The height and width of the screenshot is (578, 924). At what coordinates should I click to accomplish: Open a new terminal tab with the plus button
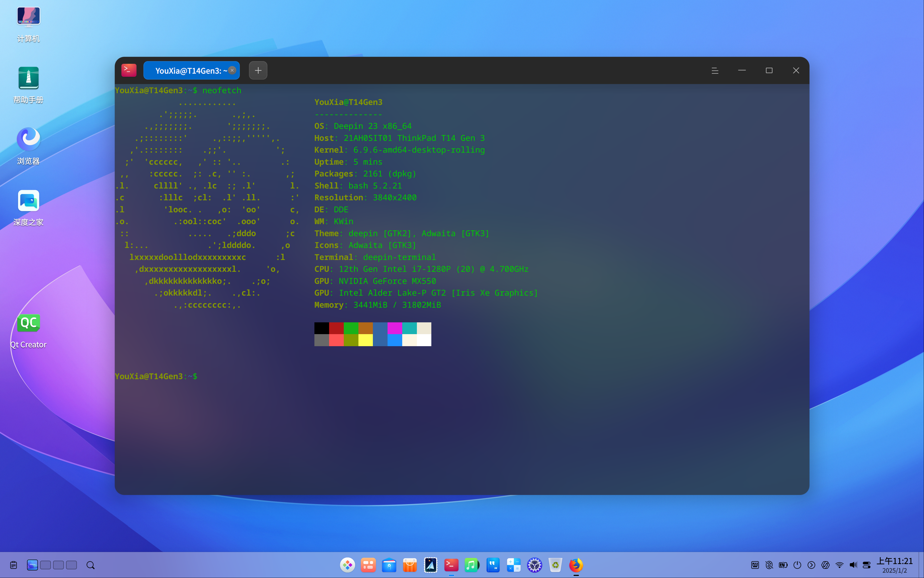[x=258, y=70]
